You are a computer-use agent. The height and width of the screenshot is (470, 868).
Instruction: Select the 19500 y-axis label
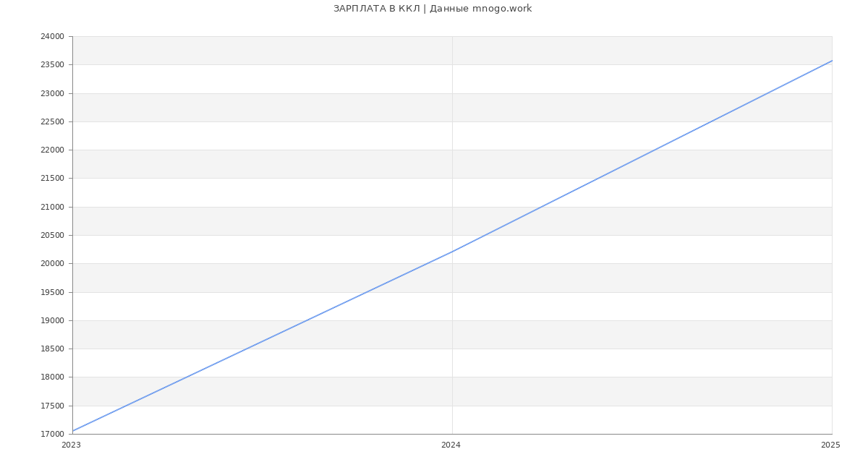tap(52, 292)
